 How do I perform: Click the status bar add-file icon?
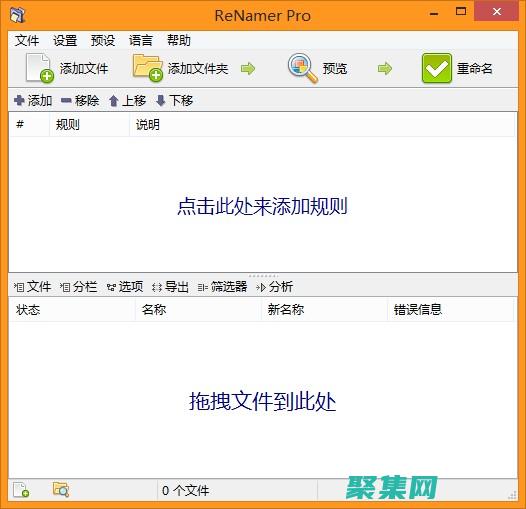pos(21,490)
